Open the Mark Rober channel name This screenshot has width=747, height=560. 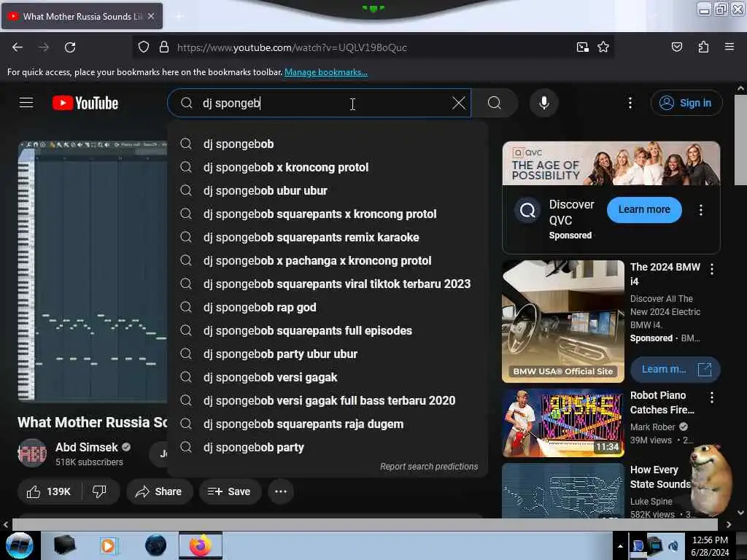tap(652, 427)
